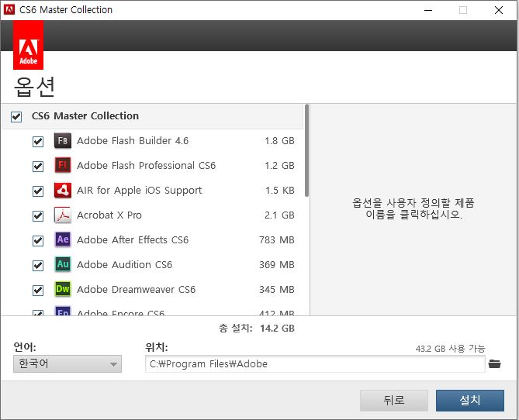Toggle the Adobe Flash Professional CS6 checkbox
This screenshot has height=420, width=519.
click(38, 166)
